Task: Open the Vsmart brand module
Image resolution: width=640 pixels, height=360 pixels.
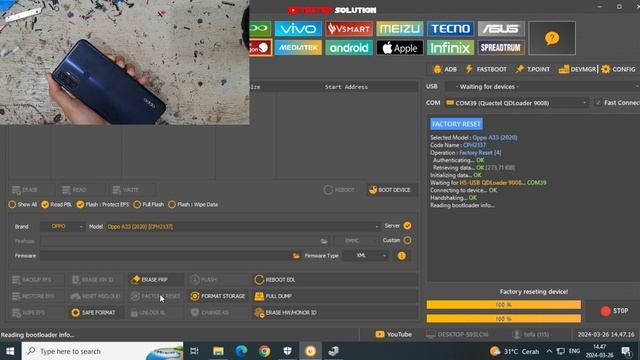Action: point(349,29)
